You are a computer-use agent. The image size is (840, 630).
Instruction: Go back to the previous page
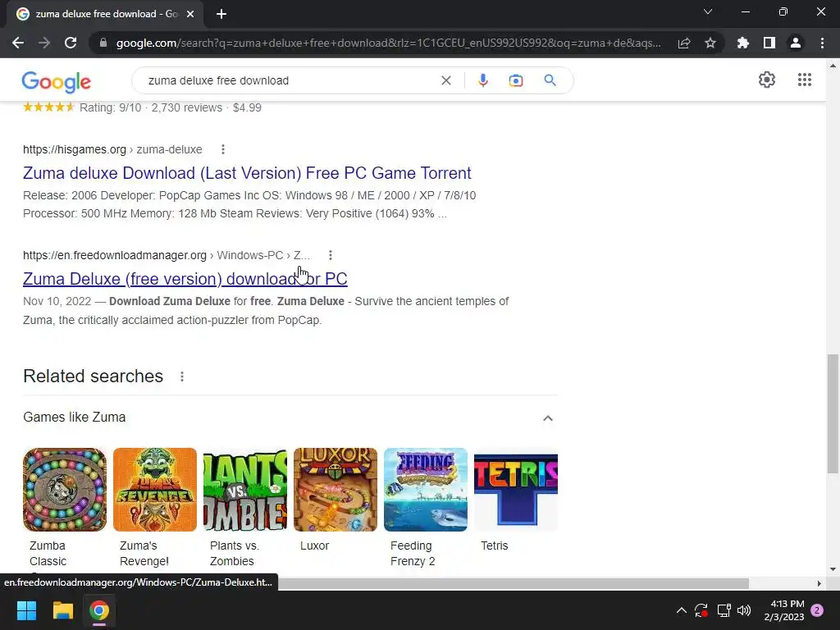(x=18, y=43)
